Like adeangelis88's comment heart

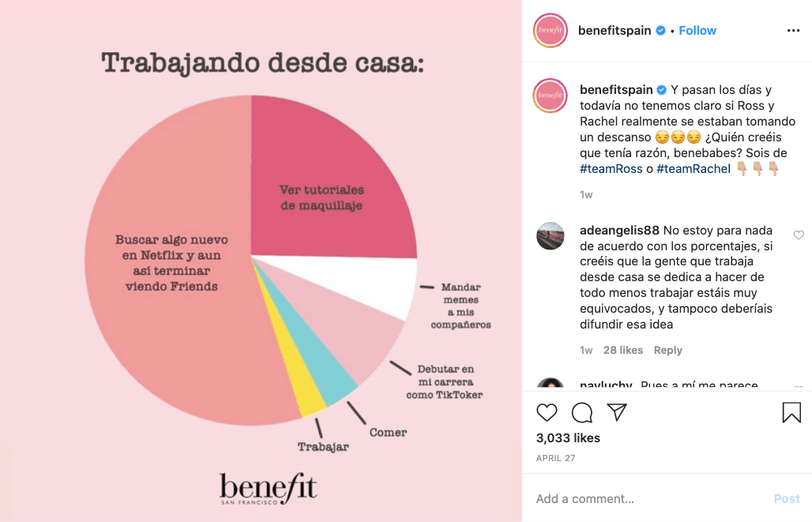coord(799,235)
